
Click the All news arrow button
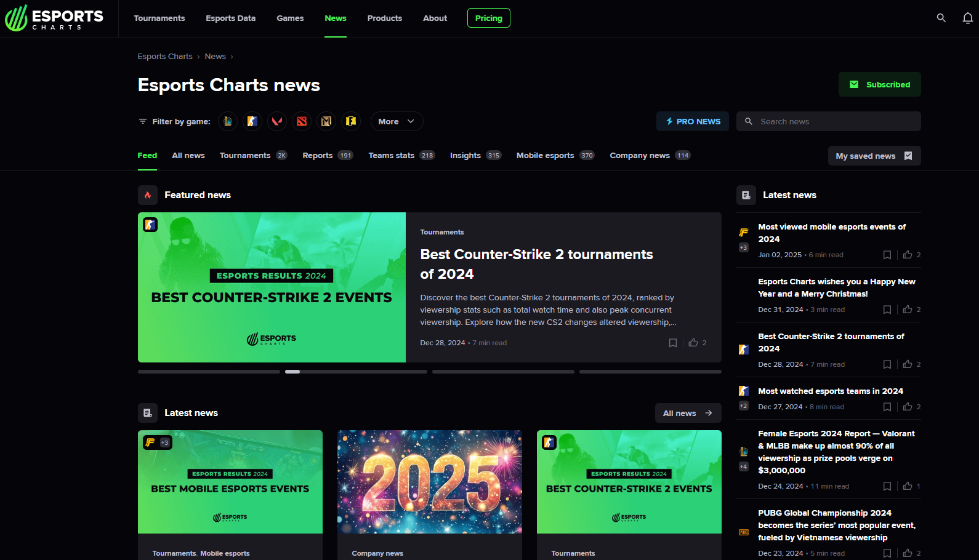pyautogui.click(x=688, y=413)
